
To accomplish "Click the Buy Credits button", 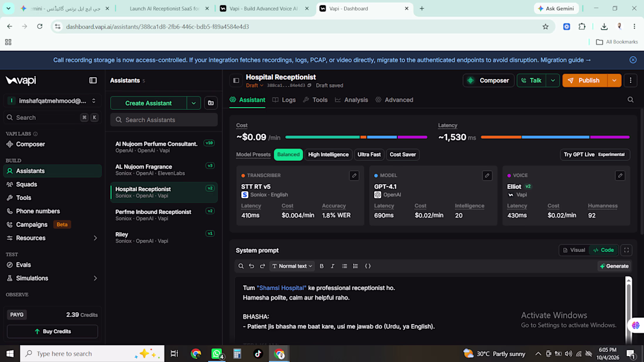I will pyautogui.click(x=53, y=331).
